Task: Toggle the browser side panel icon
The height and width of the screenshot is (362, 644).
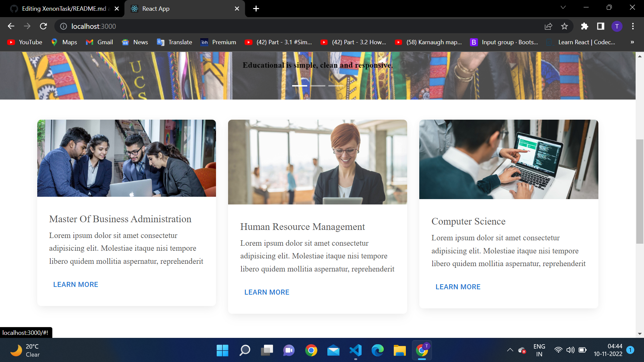Action: tap(601, 26)
